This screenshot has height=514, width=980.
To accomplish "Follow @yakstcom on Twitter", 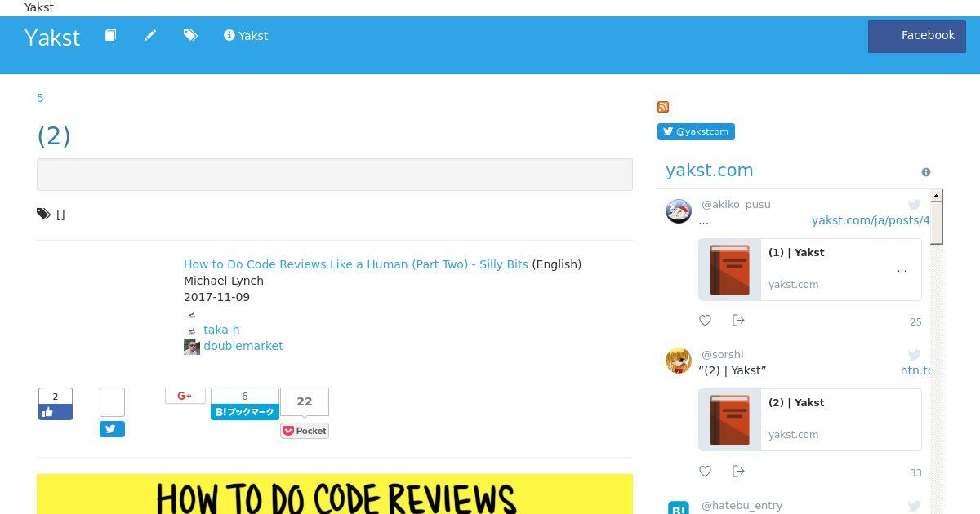I will coord(696,131).
